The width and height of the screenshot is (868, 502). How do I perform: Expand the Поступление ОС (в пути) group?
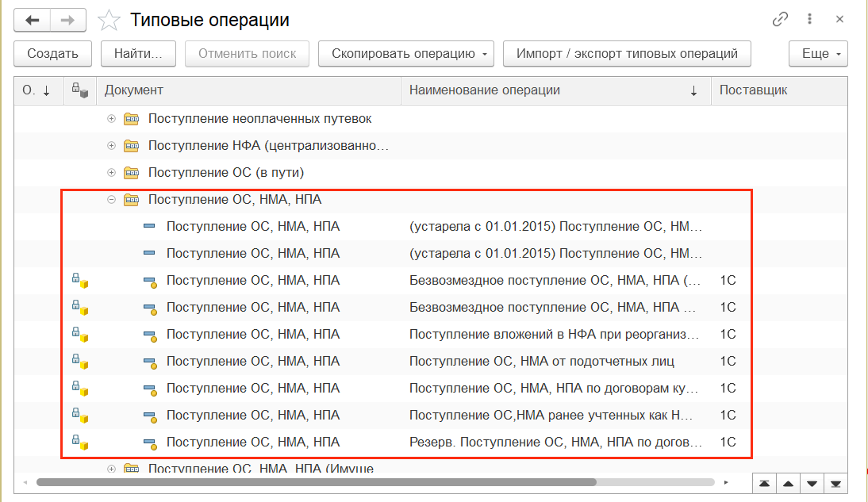tap(111, 173)
